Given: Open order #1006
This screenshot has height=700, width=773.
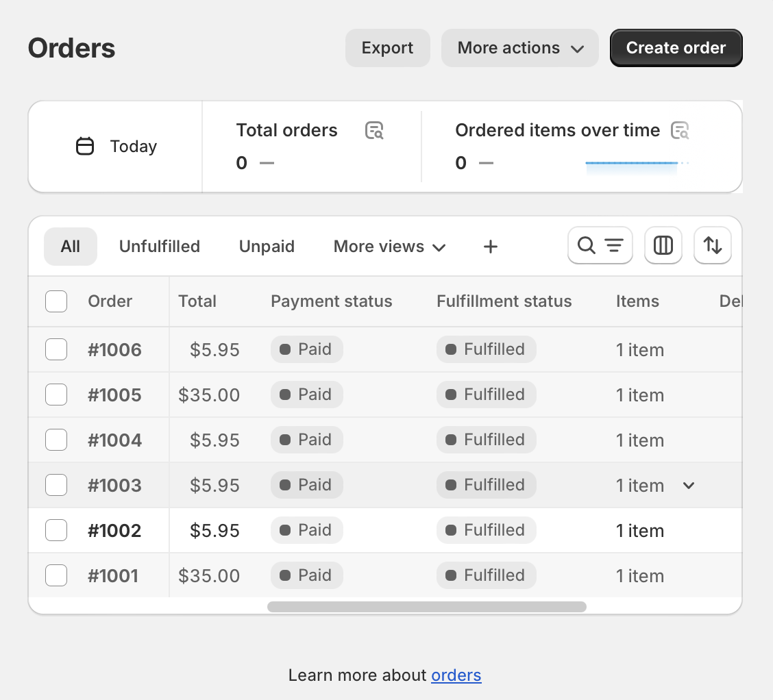Looking at the screenshot, I should click(x=115, y=350).
